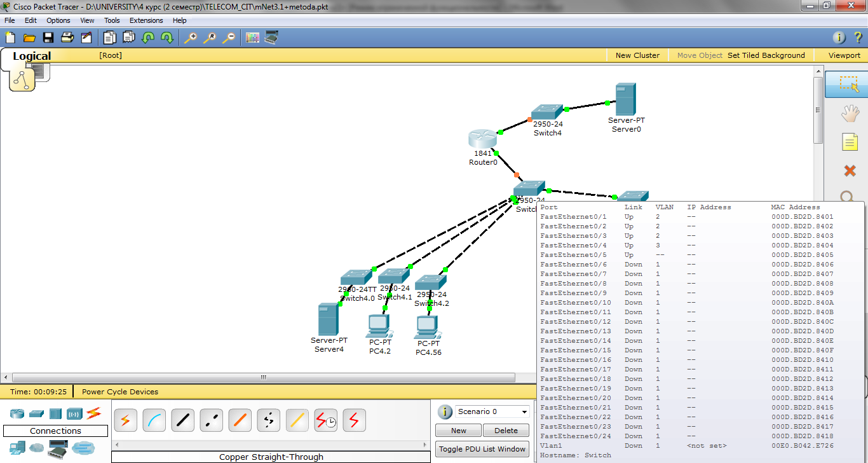Viewport: 868px width, 463px height.
Task: Open a file with folder icon
Action: [x=29, y=38]
